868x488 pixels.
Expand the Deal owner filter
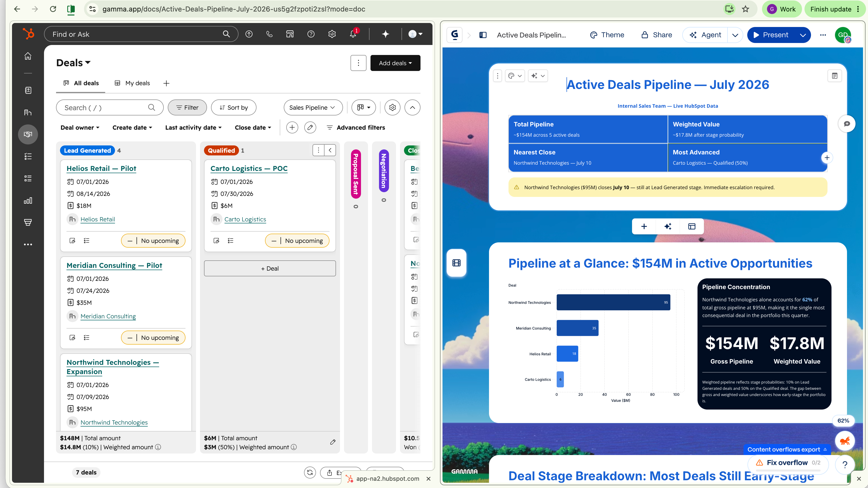(80, 128)
